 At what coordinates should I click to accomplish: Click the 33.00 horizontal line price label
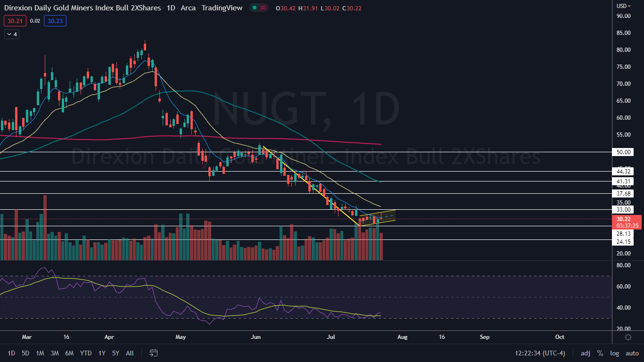[623, 210]
